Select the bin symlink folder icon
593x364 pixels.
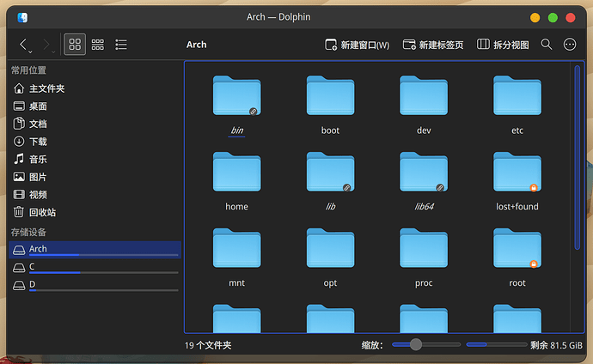tap(236, 95)
